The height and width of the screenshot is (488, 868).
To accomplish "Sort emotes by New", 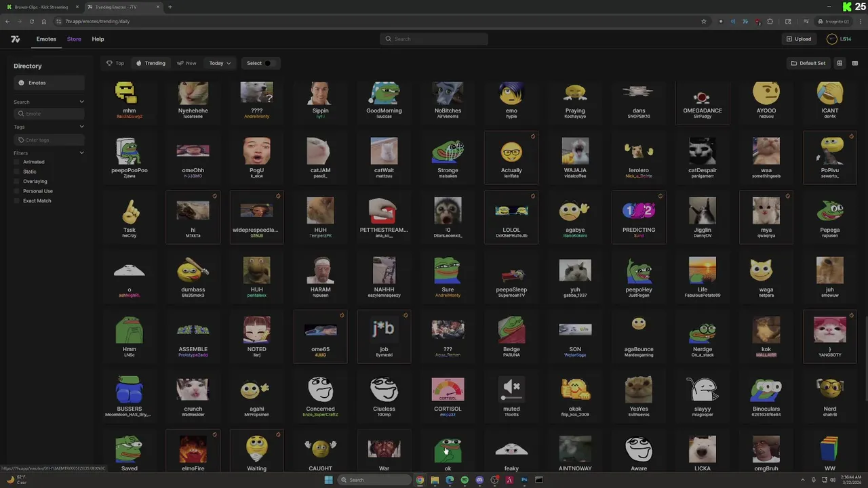I will coord(187,63).
